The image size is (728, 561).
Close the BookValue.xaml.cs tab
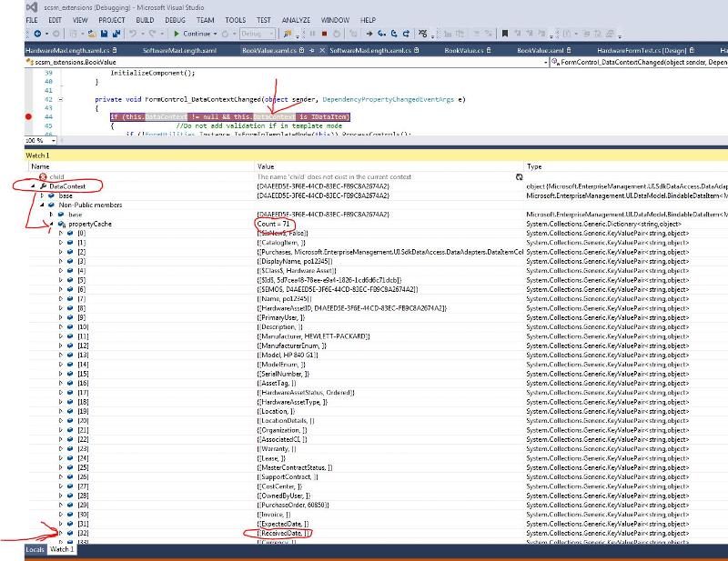(322, 50)
